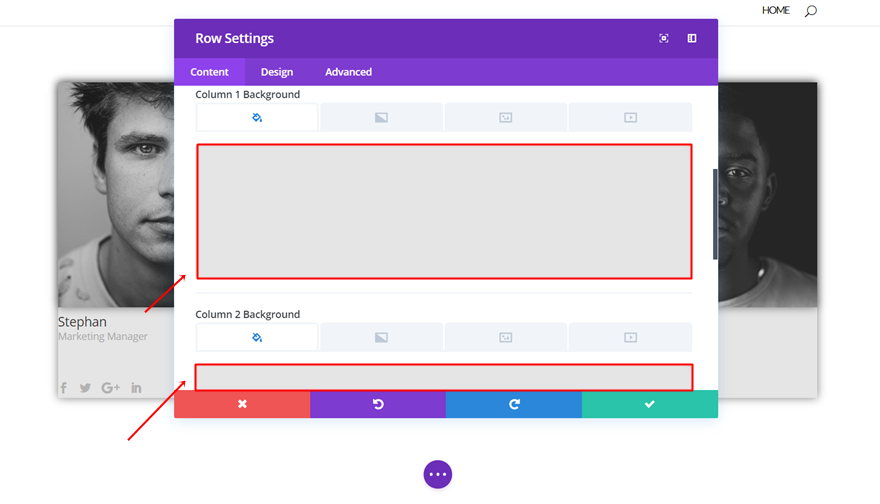This screenshot has height=504, width=880.
Task: Open the Content tab
Action: (x=209, y=72)
